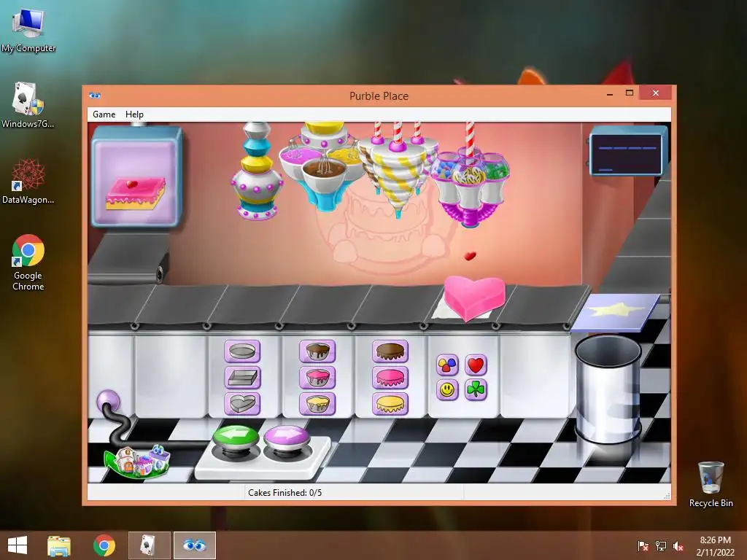Click the metal trash can

tap(608, 389)
